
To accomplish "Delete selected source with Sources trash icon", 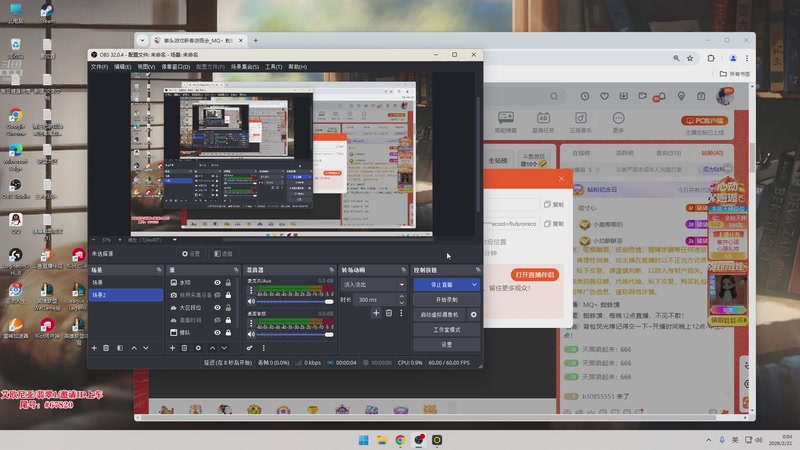I will [185, 348].
